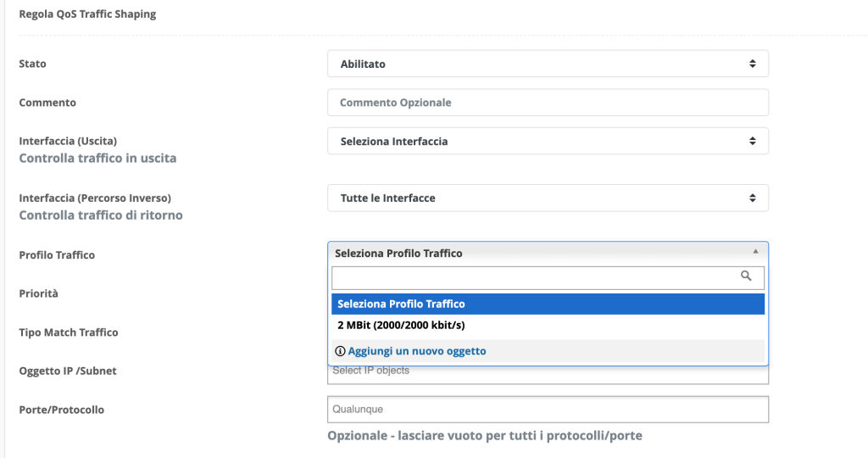Screen dimensions: 868x458
Task: Click the arrows icon on Interfaccia (Uscita) selector
Action: pos(752,142)
